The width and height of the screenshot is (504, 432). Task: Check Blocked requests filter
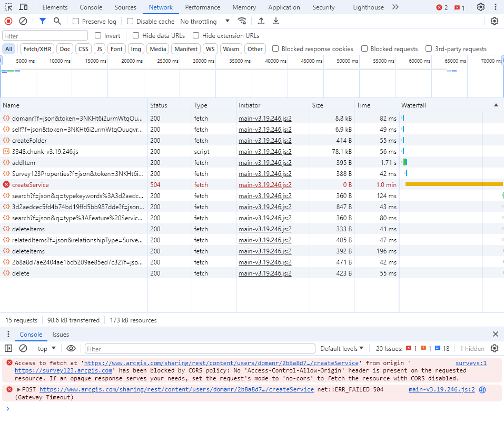(x=364, y=48)
